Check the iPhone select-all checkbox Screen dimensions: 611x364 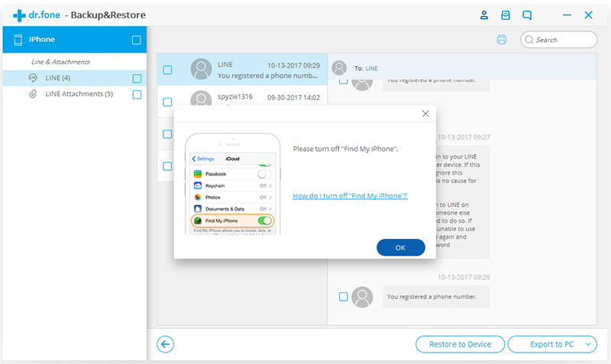pos(137,40)
